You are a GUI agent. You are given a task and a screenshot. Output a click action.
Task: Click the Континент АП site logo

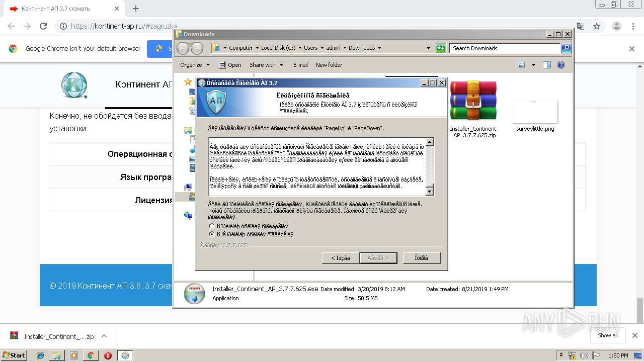click(x=74, y=84)
